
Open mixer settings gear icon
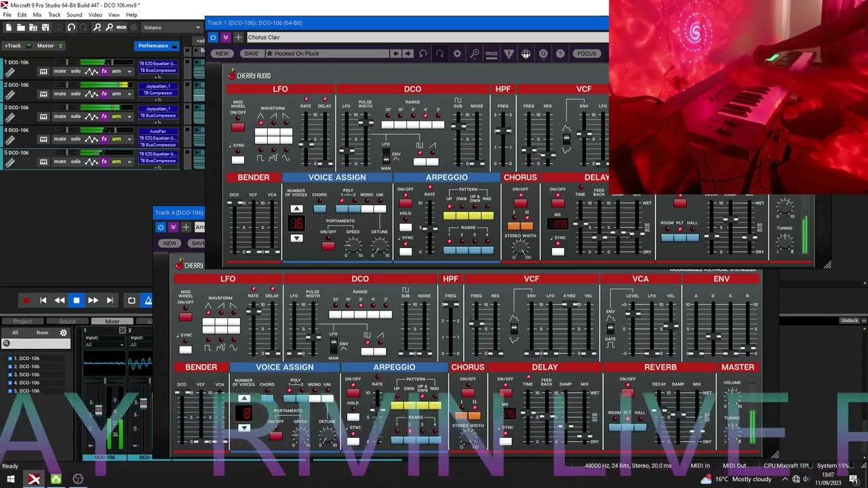coord(64,333)
